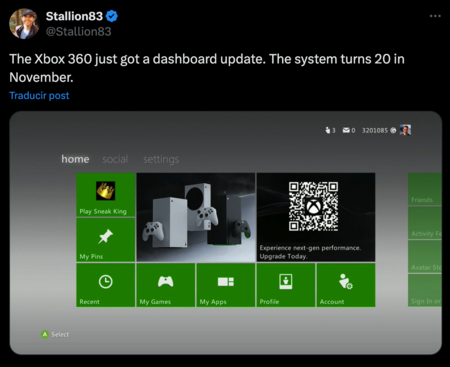Click the blue verified badge next to Stallion83
The height and width of the screenshot is (367, 450).
click(x=112, y=16)
